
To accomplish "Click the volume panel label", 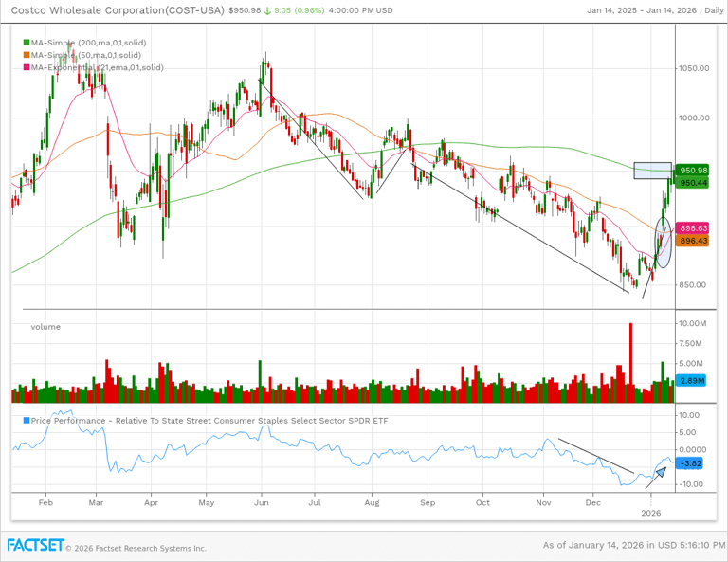I will (x=45, y=327).
